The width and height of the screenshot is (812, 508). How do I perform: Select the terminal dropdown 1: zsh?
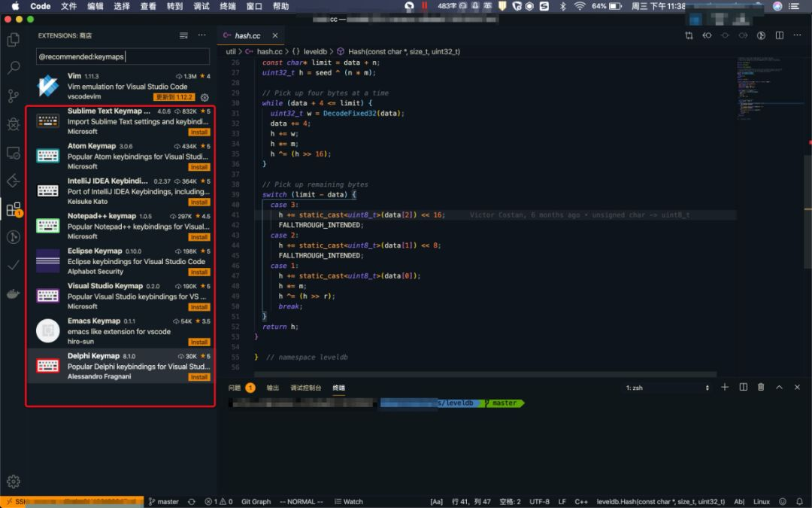click(667, 388)
